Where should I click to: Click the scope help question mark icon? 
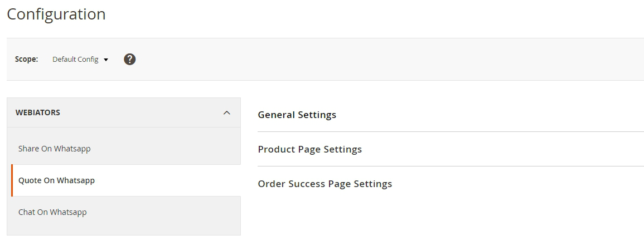[130, 59]
